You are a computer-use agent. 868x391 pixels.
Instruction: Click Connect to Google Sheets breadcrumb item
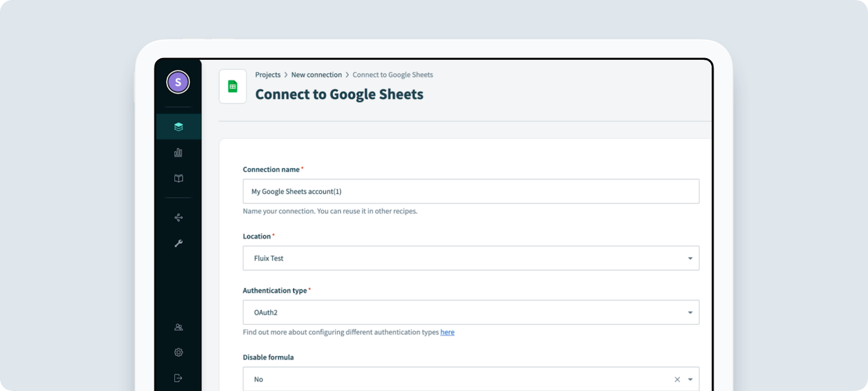tap(393, 75)
